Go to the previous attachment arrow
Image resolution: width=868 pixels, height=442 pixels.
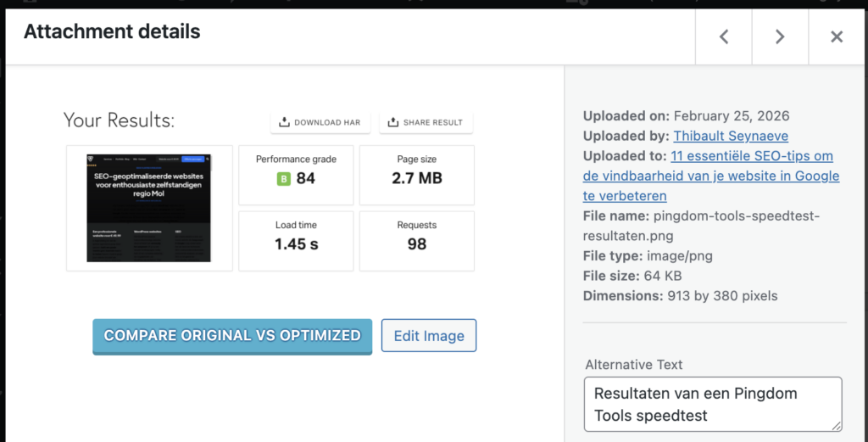click(723, 36)
